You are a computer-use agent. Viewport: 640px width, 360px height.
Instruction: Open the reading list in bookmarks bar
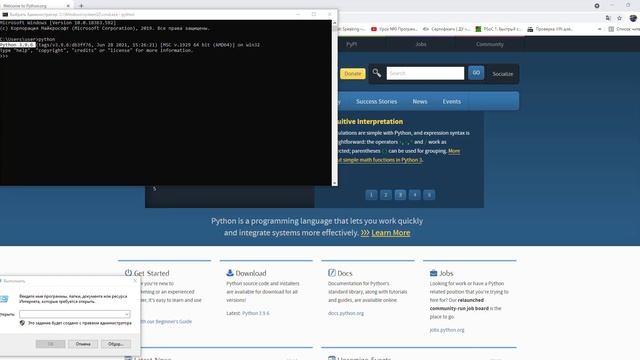(624, 29)
